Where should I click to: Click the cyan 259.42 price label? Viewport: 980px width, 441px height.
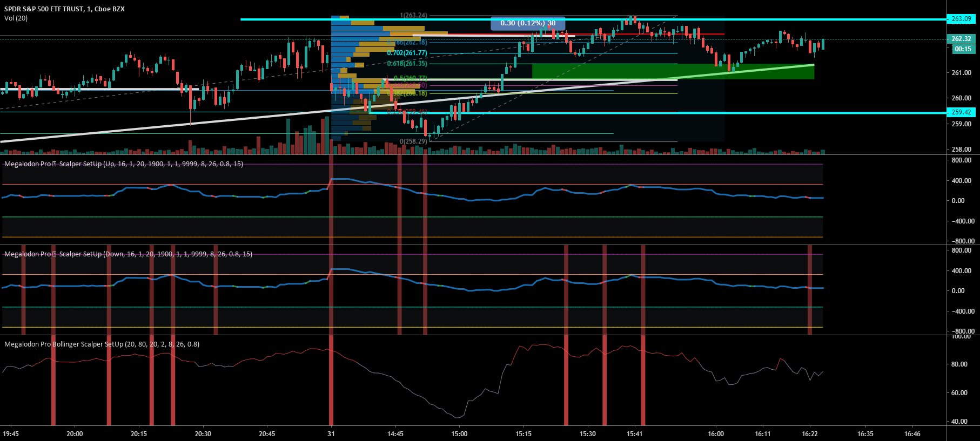tap(961, 112)
